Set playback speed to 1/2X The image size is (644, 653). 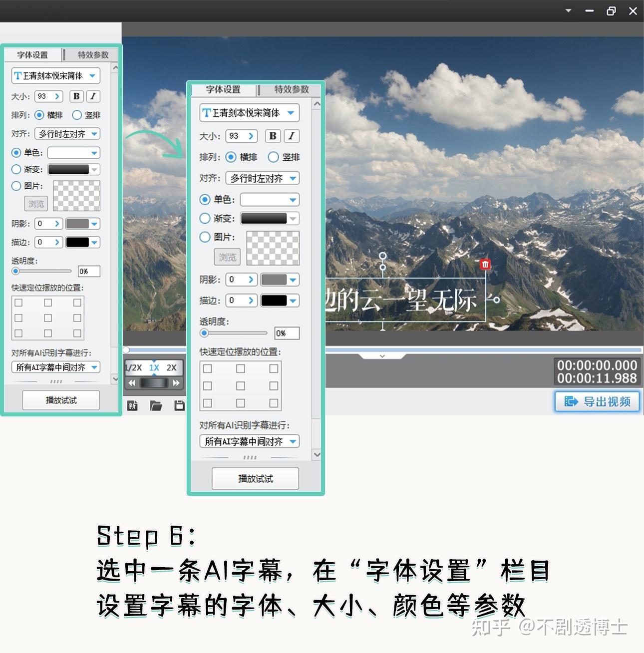pyautogui.click(x=133, y=367)
